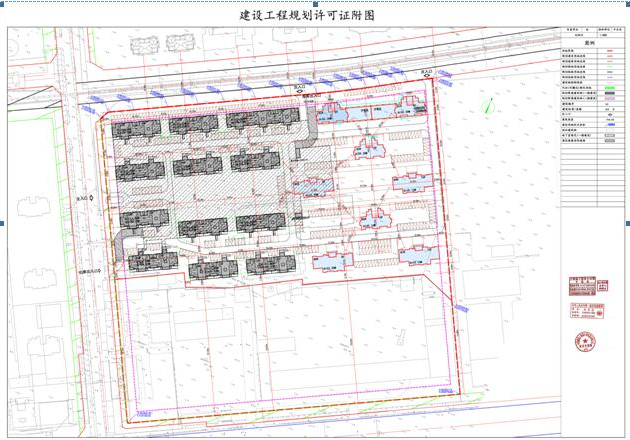Click the north arrow compass symbol

tap(490, 105)
